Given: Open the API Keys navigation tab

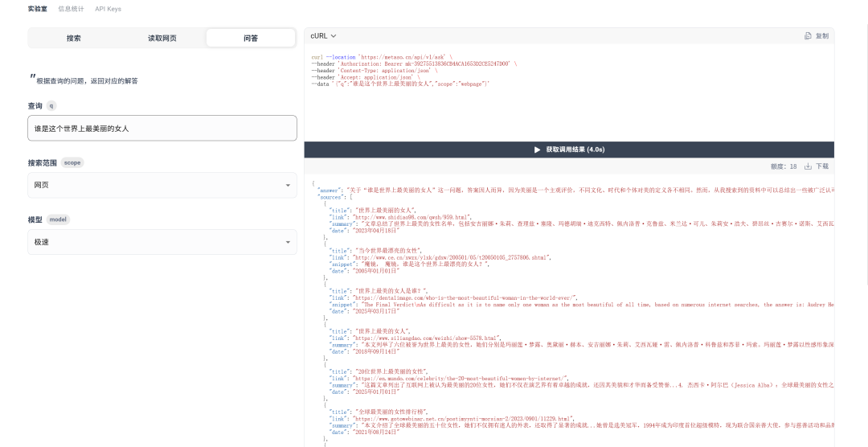Looking at the screenshot, I should pos(108,9).
